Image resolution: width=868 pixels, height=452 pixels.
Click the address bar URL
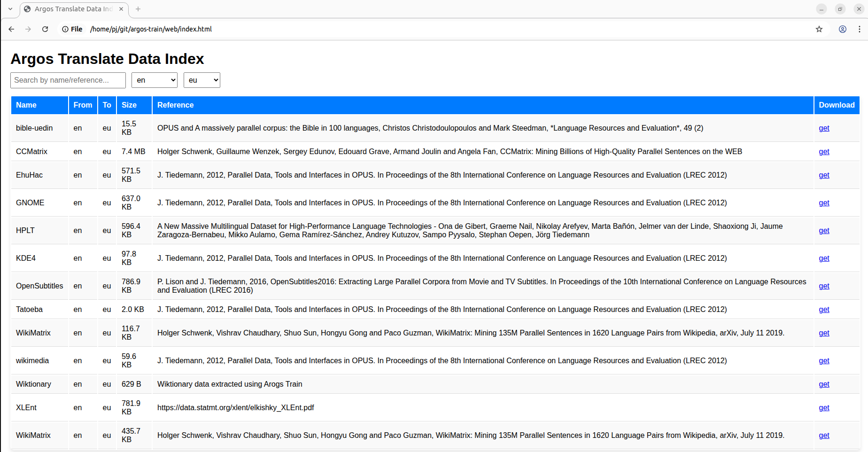(151, 29)
